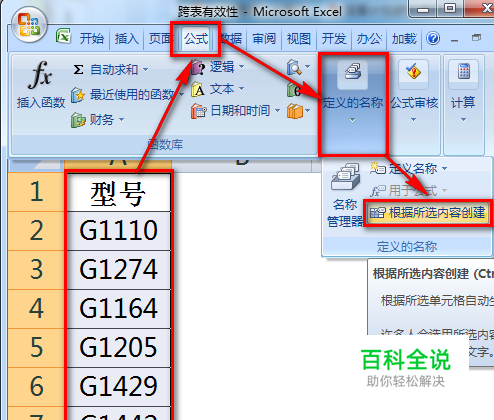Minimize the ribbon workbook window
Image resolution: width=494 pixels, height=420 pixels.
point(454,39)
